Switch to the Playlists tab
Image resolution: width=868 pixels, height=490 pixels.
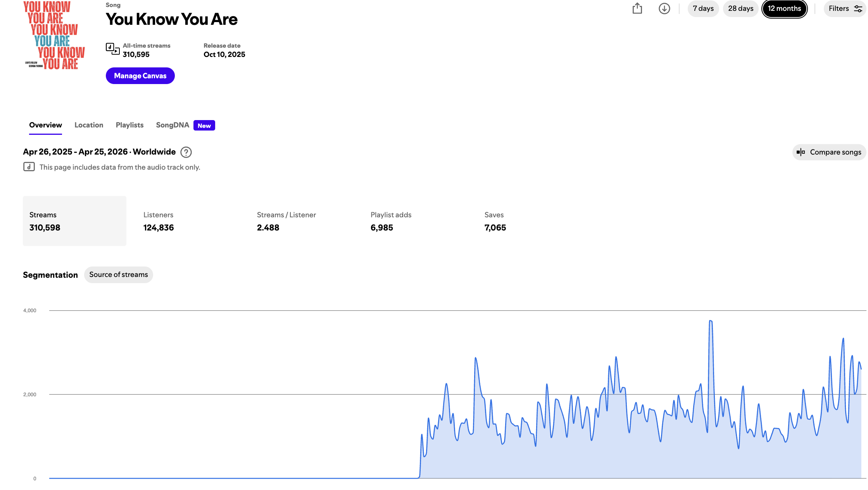point(129,125)
